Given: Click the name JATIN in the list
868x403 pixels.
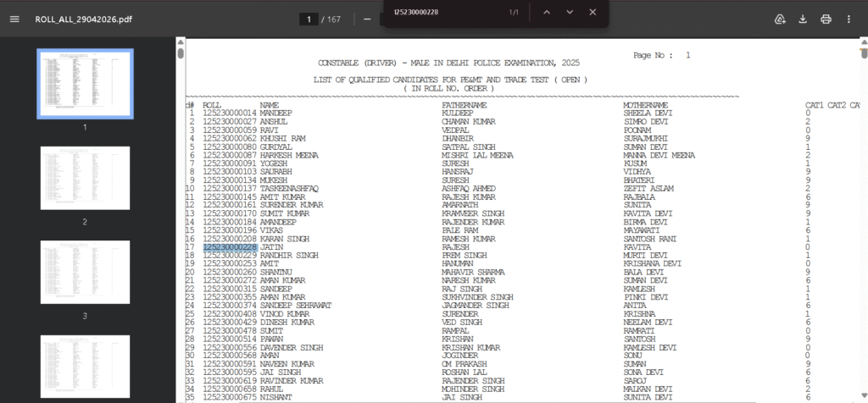Looking at the screenshot, I should tap(270, 247).
